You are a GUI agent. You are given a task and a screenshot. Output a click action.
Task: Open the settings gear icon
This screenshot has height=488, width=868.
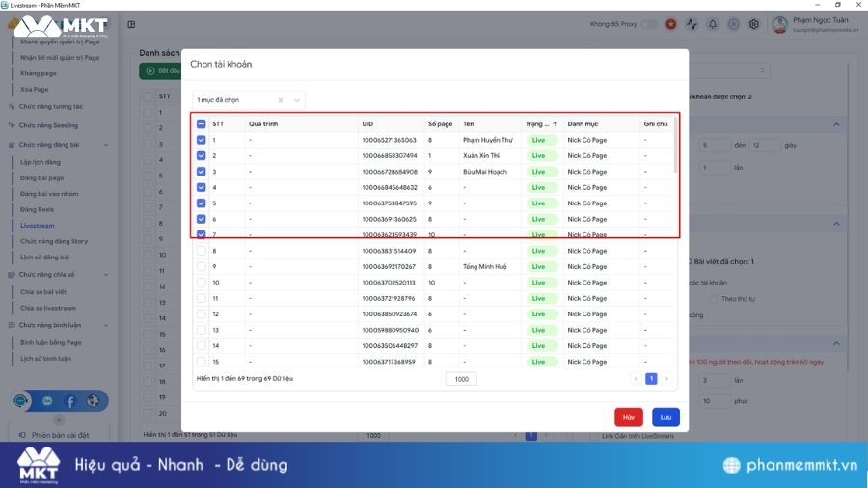(x=754, y=24)
